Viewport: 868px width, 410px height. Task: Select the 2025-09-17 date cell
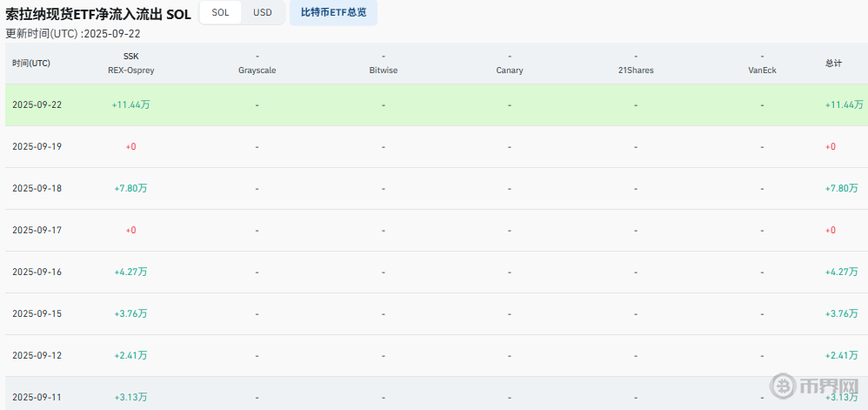coord(37,230)
